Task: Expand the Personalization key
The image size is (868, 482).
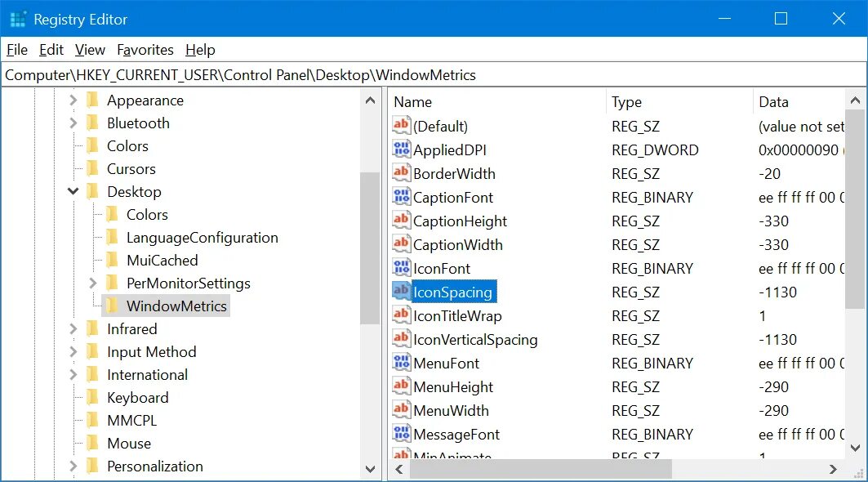Action: (x=73, y=466)
